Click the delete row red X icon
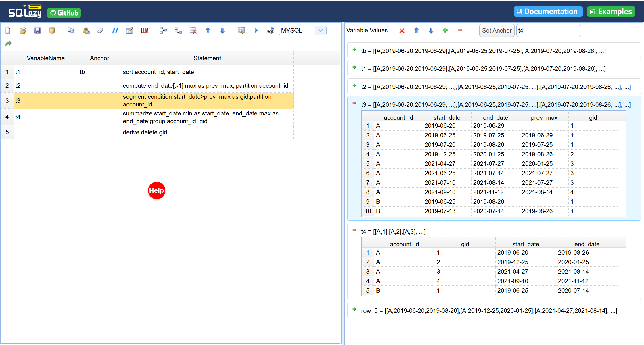This screenshot has height=345, width=644. tap(193, 31)
